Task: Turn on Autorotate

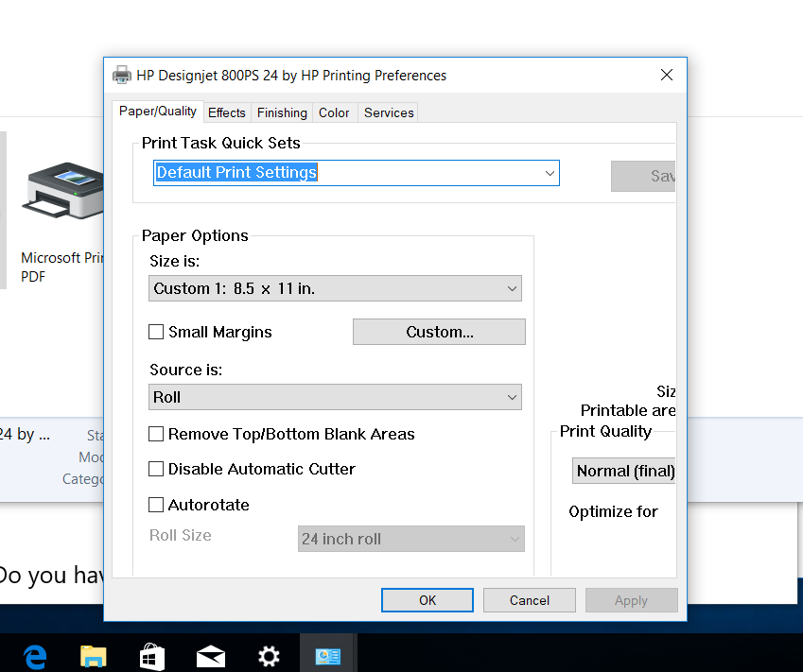Action: click(156, 505)
